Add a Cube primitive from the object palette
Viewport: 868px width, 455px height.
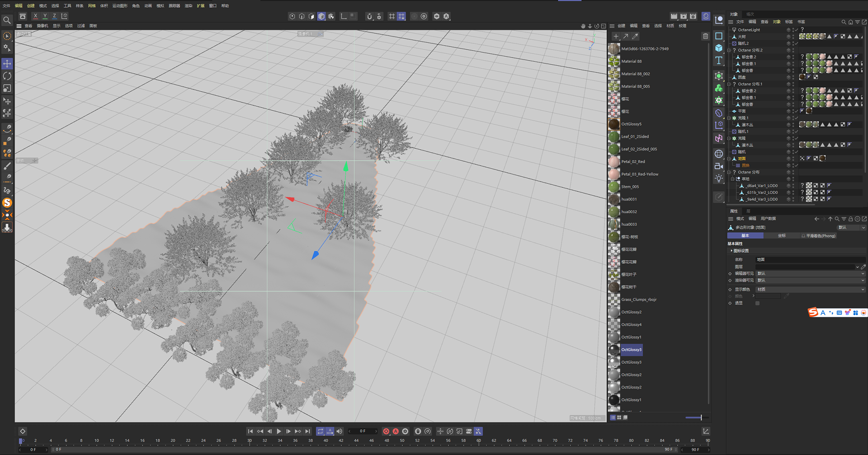(x=719, y=48)
